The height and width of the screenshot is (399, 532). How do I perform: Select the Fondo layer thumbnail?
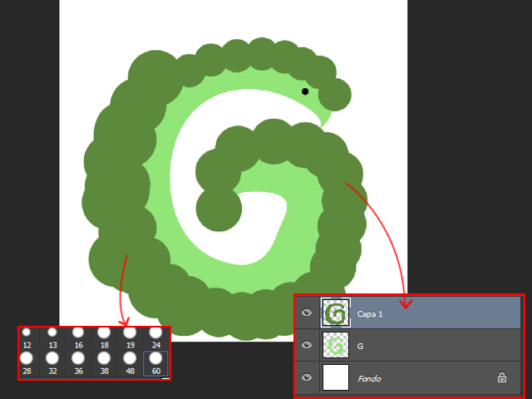(336, 377)
